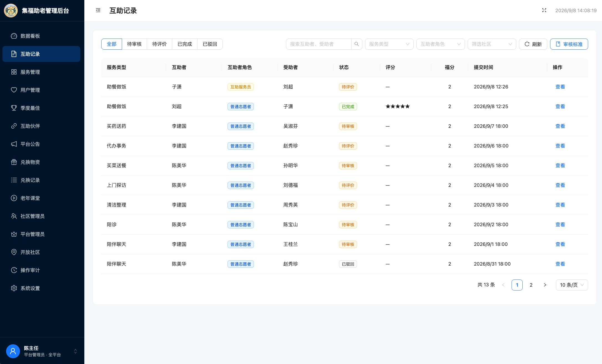Open 平台公告 megaphone icon in sidebar
The image size is (602, 364).
14,144
